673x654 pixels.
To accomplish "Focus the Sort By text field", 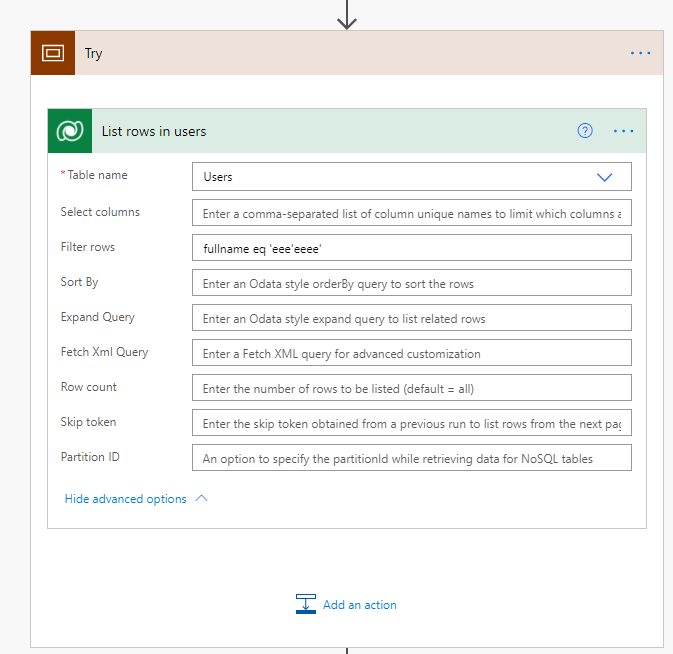I will click(411, 283).
